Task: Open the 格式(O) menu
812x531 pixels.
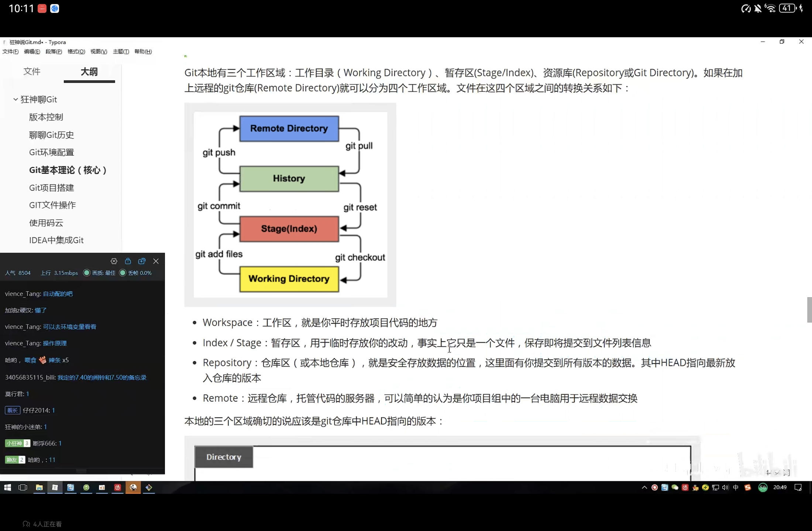Action: click(76, 52)
